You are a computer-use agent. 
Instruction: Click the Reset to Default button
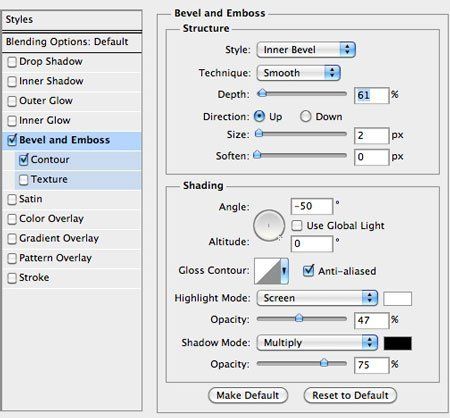350,395
